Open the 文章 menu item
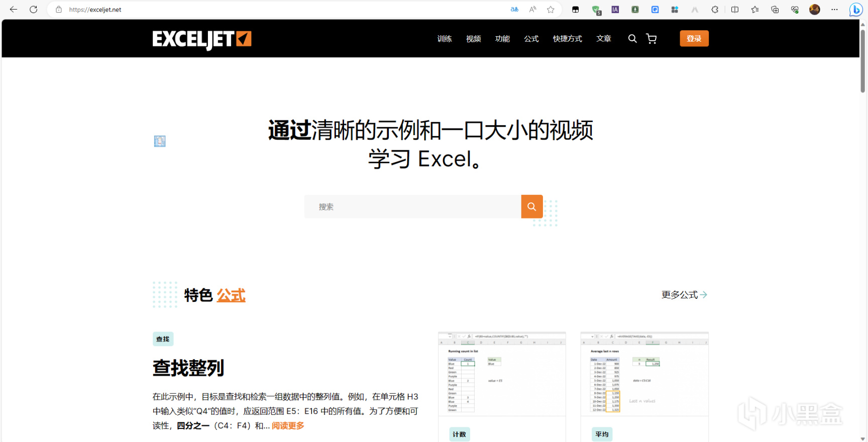 tap(604, 39)
